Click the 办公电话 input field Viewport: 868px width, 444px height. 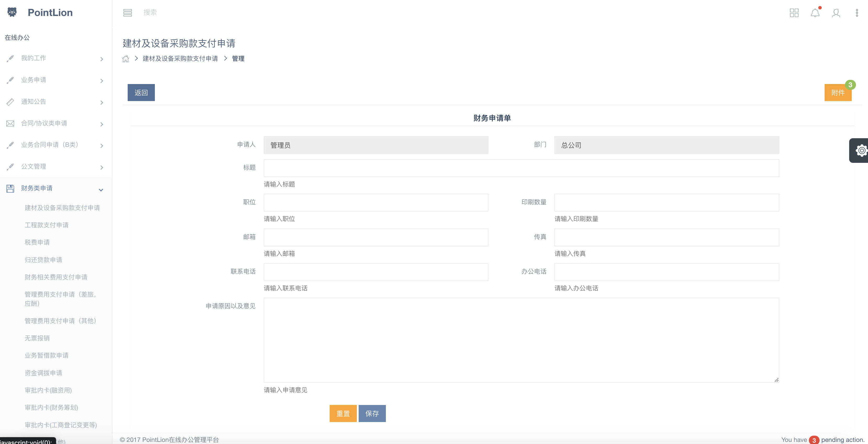pos(667,272)
